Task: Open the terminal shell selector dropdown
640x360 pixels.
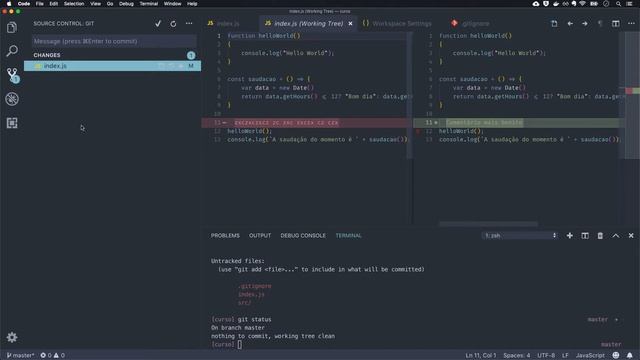Action: [x=519, y=236]
